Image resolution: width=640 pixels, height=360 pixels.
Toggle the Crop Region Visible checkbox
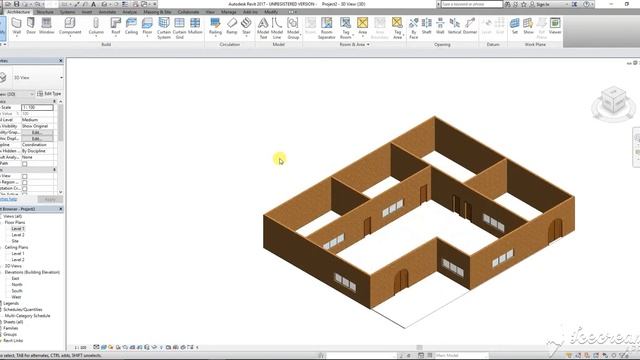pyautogui.click(x=24, y=182)
